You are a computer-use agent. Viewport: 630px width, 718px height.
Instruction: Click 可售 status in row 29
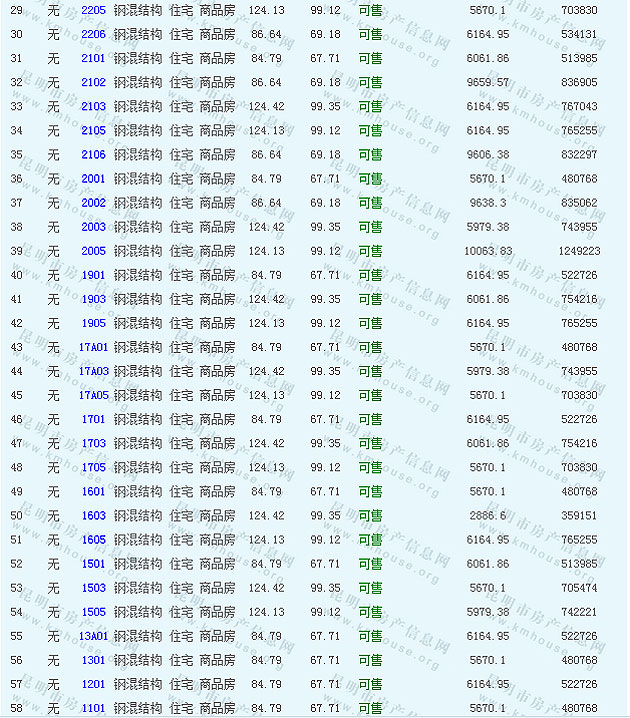(x=370, y=10)
